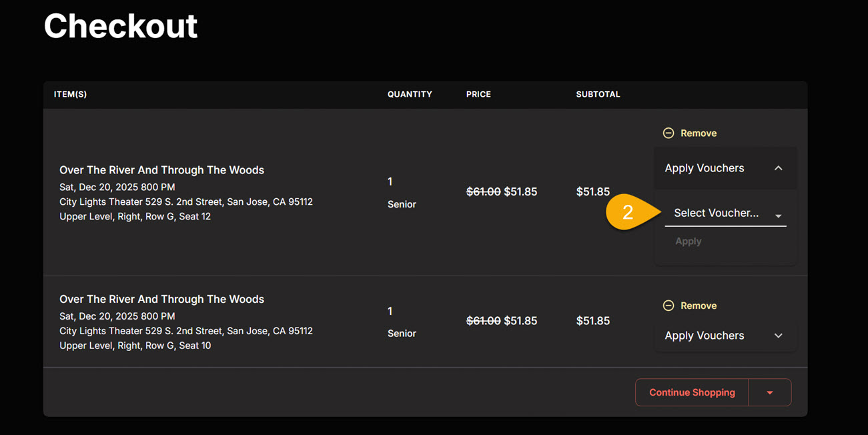
Task: Click the PRICE column header
Action: (x=478, y=94)
